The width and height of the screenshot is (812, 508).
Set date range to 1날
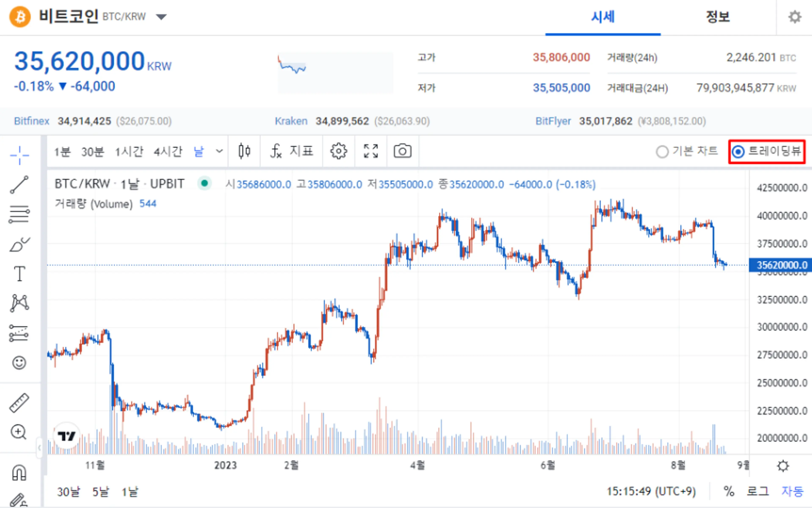coord(130,492)
